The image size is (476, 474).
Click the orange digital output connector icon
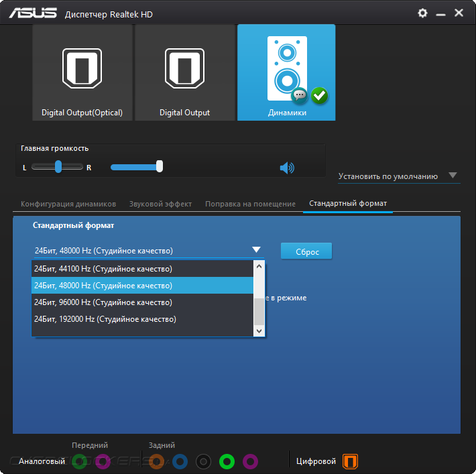[x=351, y=461]
